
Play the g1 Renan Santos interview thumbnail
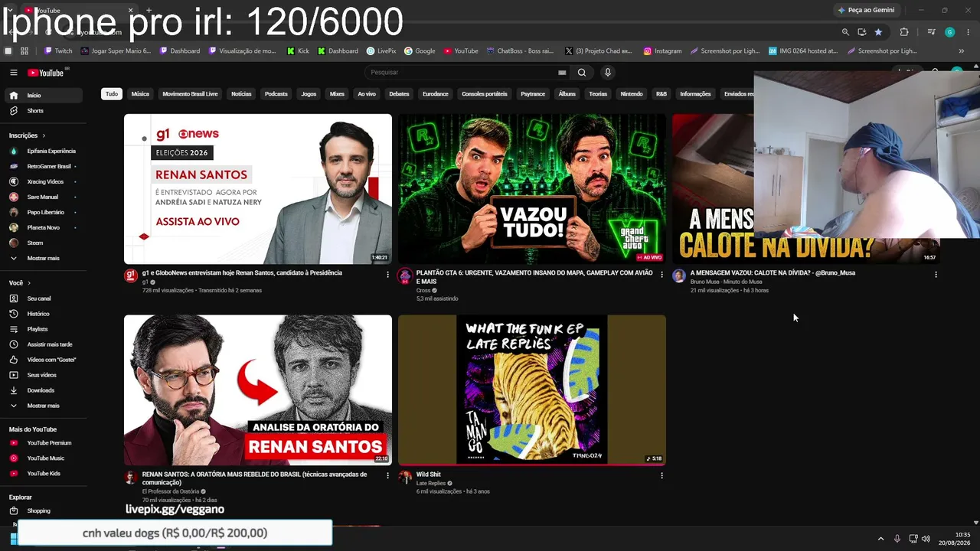point(258,189)
